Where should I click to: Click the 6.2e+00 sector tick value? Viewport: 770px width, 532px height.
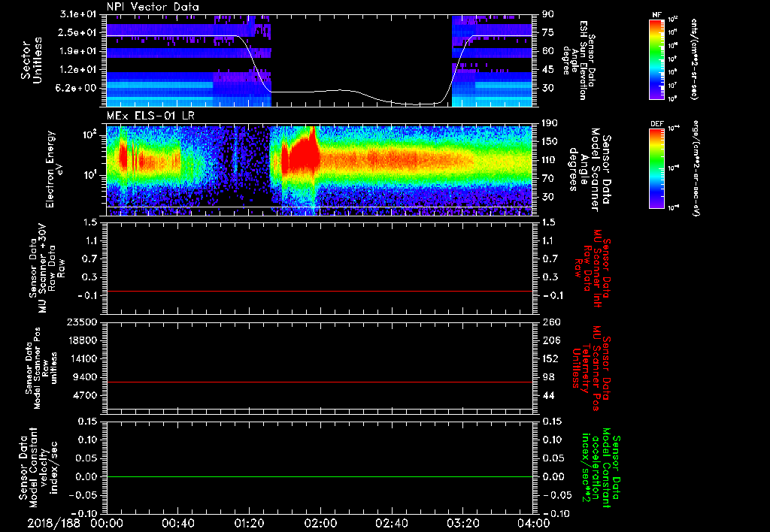click(77, 88)
